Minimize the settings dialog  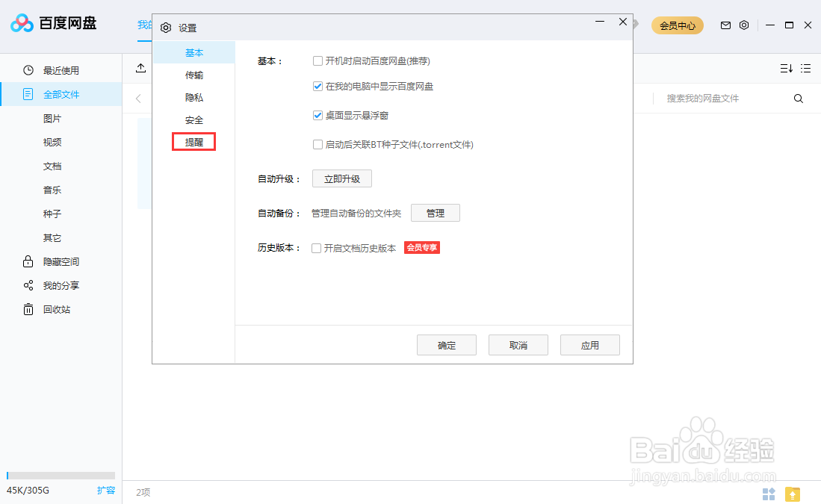click(600, 22)
